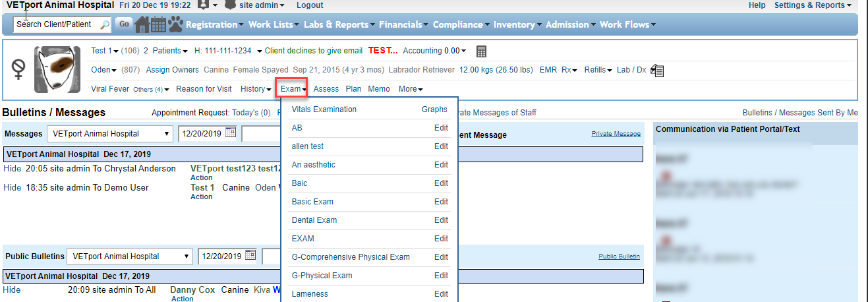Click the paw print icon
868x302 pixels.
pos(175,24)
